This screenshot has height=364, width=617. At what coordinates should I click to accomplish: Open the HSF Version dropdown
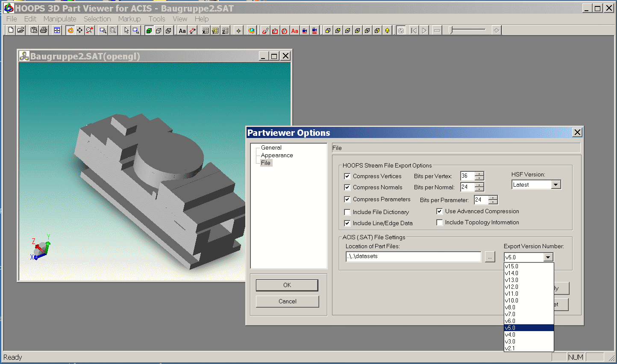(x=555, y=185)
